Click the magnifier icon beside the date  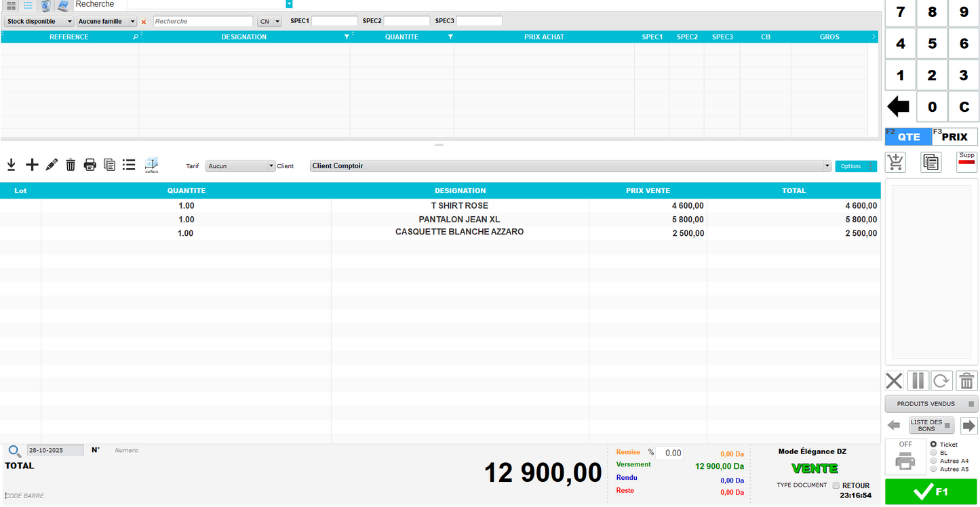click(x=14, y=451)
